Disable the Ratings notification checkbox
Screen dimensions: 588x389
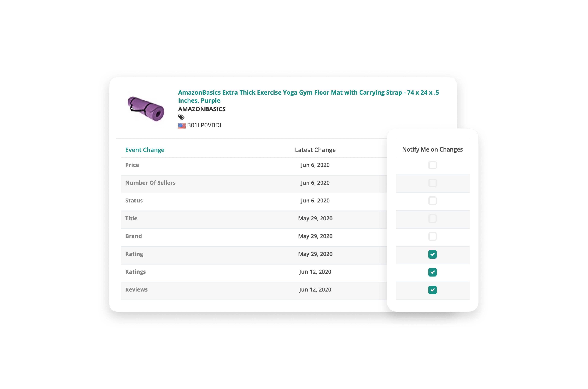click(432, 272)
